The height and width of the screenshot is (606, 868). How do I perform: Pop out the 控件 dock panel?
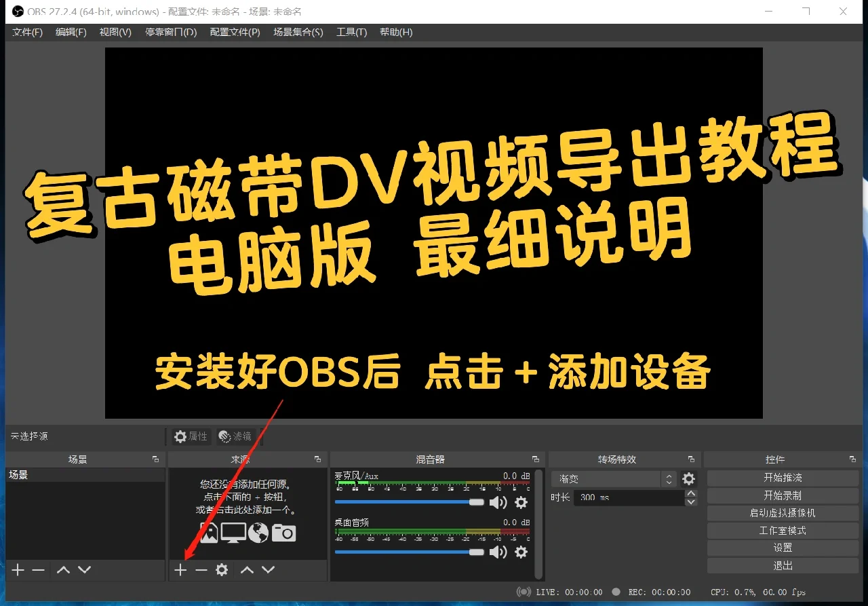click(852, 459)
